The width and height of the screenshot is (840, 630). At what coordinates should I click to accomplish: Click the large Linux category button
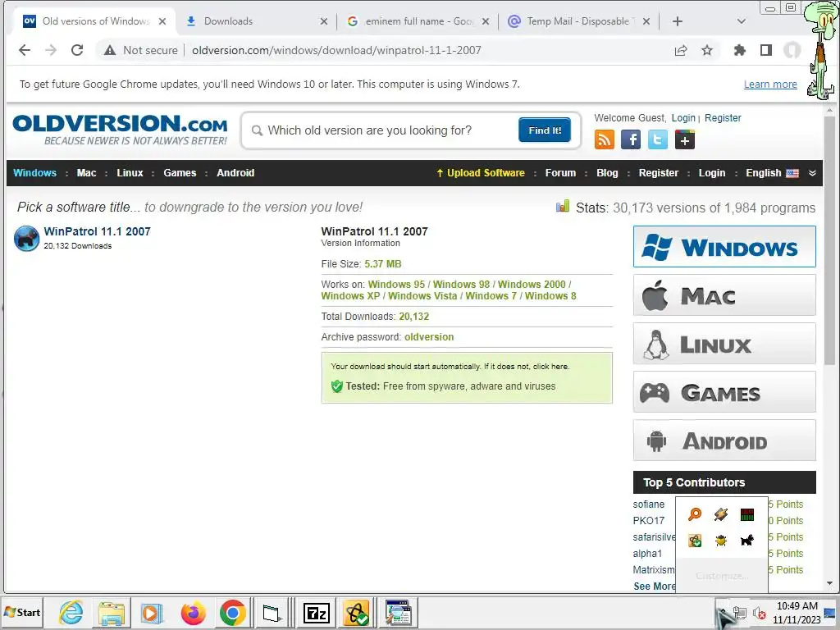[x=724, y=344]
